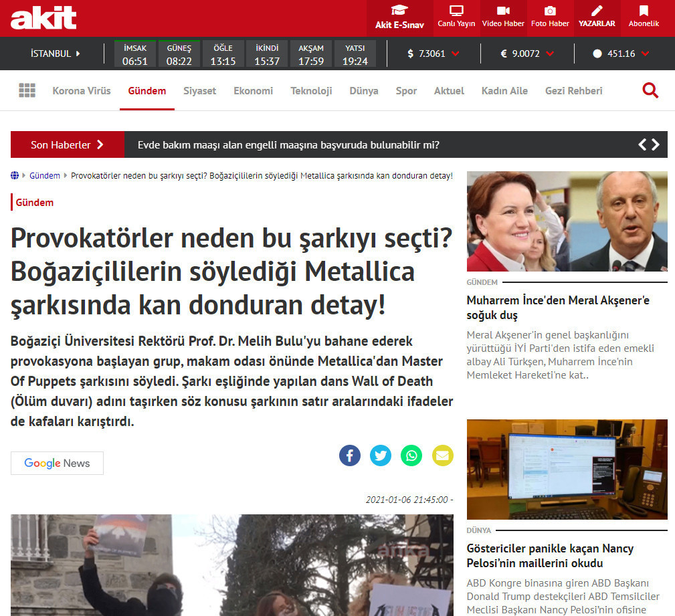Select Spor menu item
The height and width of the screenshot is (616, 675).
click(406, 91)
